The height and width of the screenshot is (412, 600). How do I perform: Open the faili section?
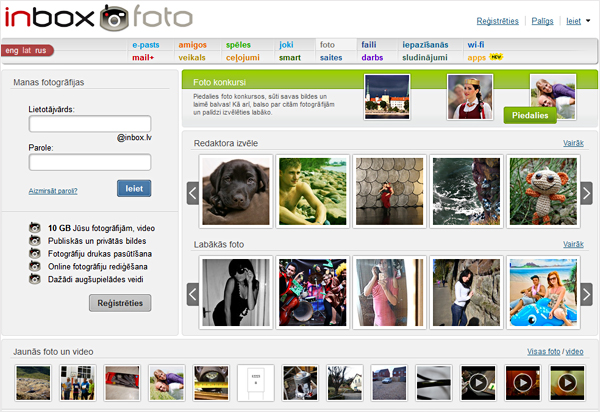coord(368,45)
